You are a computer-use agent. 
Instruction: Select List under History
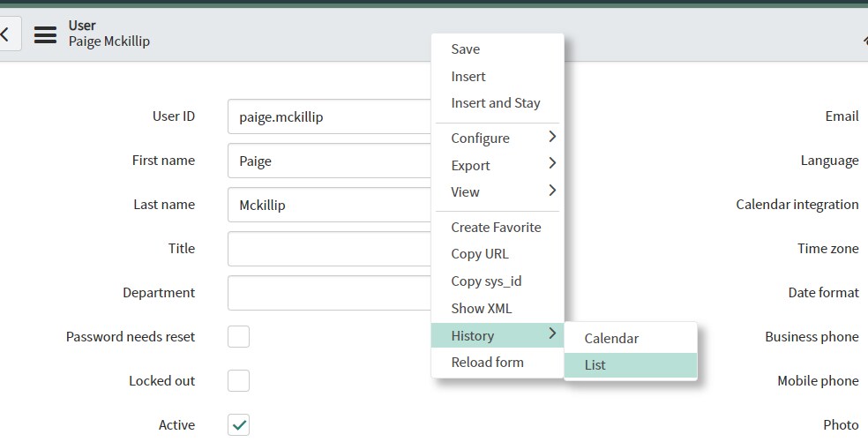(595, 365)
